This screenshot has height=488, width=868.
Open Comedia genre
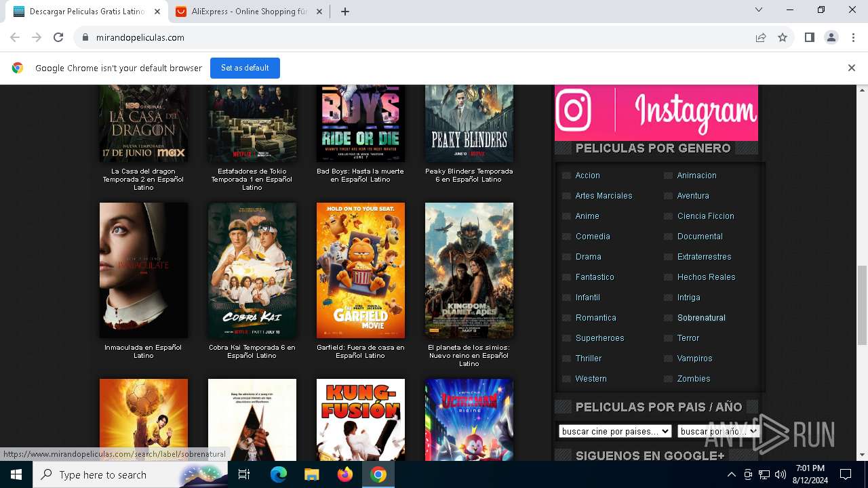click(593, 237)
